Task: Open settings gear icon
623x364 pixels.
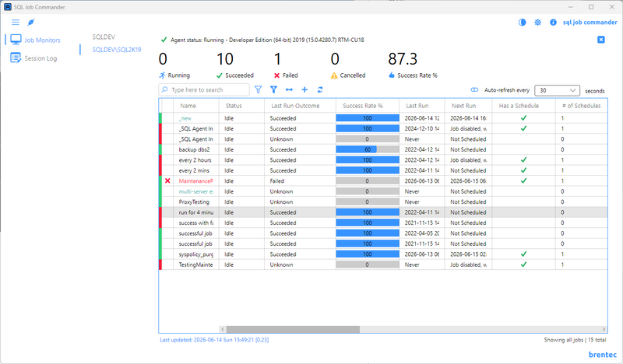Action: click(x=537, y=23)
